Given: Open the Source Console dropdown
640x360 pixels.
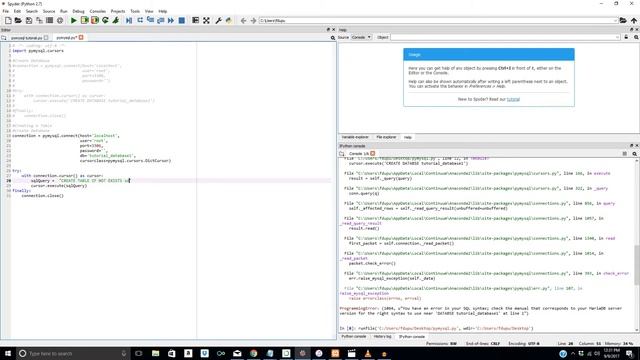Looking at the screenshot, I should (x=361, y=37).
